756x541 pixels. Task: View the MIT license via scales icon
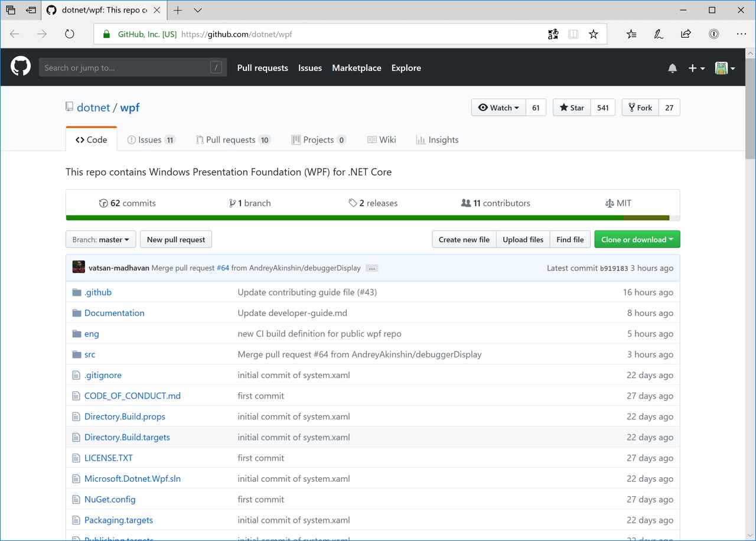click(609, 203)
